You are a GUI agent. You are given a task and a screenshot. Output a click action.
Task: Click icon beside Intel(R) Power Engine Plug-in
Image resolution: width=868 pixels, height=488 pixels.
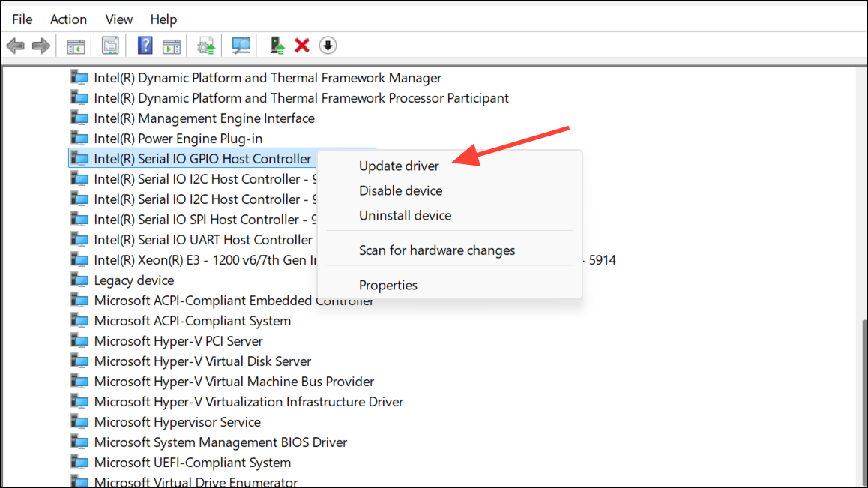pos(79,139)
